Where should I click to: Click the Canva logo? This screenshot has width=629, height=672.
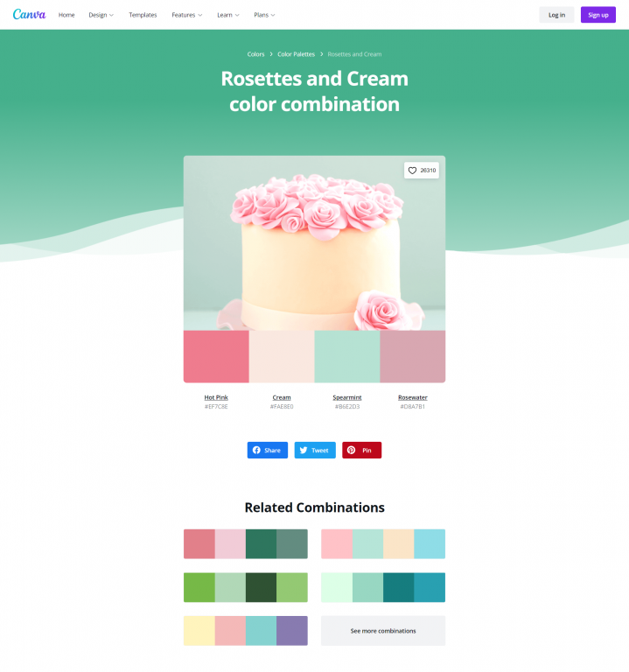(x=29, y=15)
